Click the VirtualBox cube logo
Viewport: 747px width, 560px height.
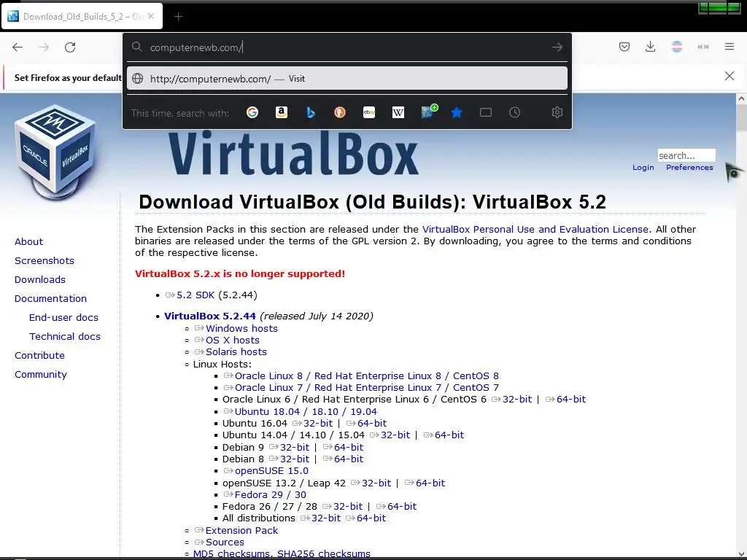[x=56, y=153]
